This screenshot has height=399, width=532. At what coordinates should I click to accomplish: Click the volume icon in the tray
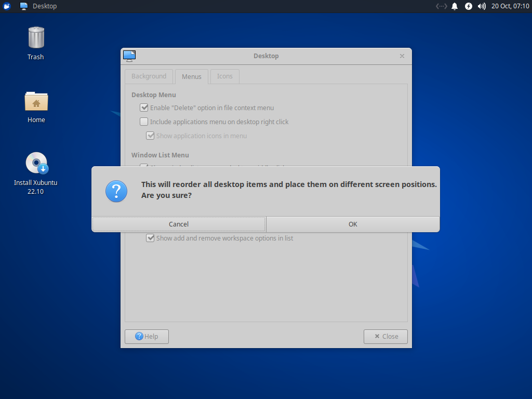(482, 6)
